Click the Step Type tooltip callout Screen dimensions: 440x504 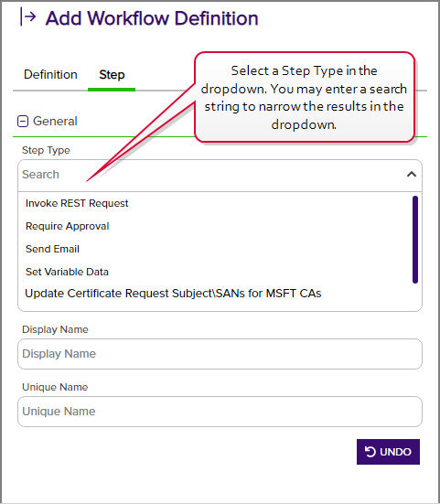coord(305,97)
